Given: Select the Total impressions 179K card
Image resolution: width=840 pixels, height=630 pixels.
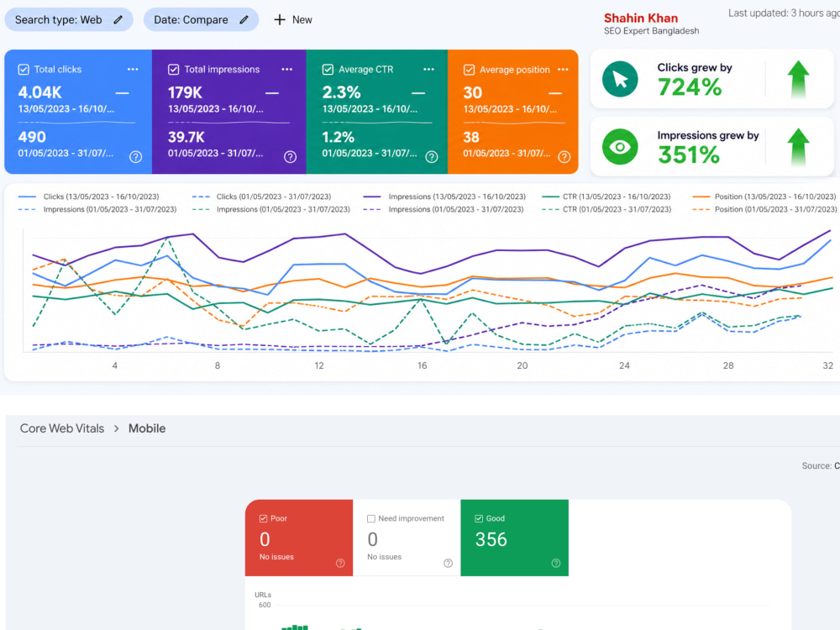Looking at the screenshot, I should pyautogui.click(x=229, y=112).
